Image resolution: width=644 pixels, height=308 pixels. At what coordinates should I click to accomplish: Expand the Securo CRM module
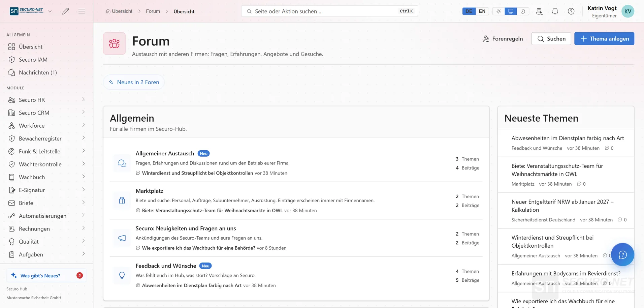coord(83,112)
